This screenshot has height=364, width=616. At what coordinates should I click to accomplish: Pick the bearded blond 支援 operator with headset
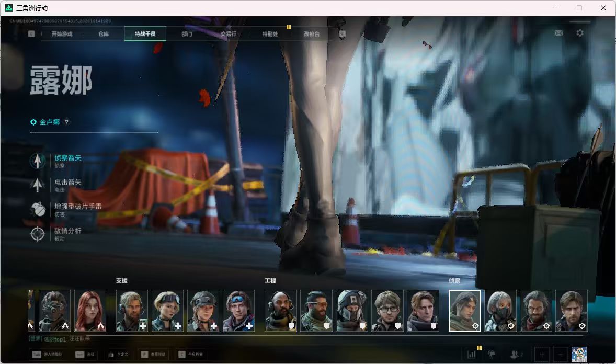pyautogui.click(x=132, y=311)
